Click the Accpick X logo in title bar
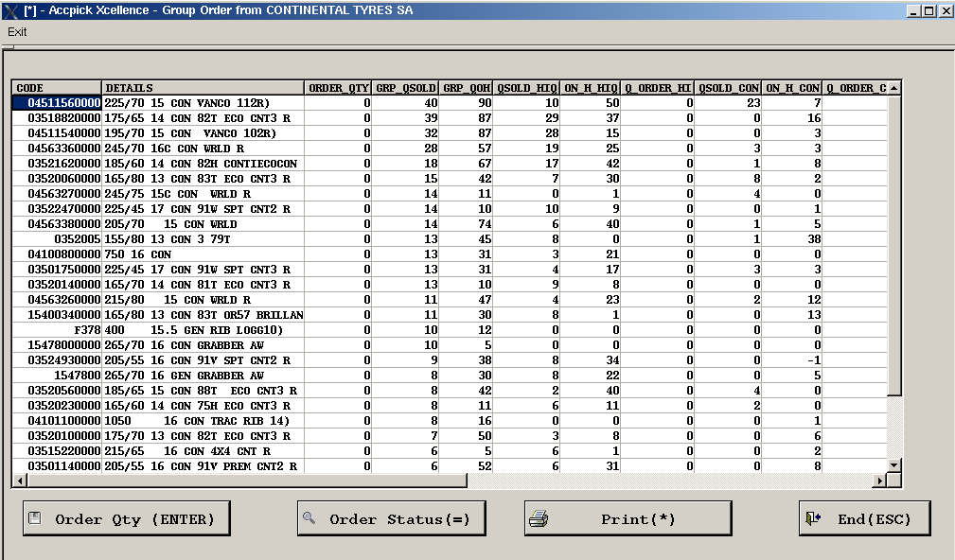This screenshot has height=560, width=955. pyautogui.click(x=11, y=10)
